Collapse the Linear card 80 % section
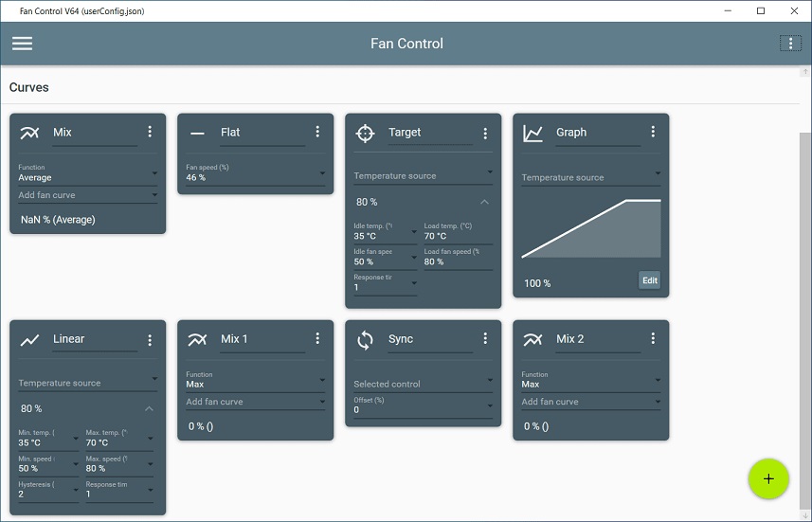The width and height of the screenshot is (812, 522). (x=149, y=408)
